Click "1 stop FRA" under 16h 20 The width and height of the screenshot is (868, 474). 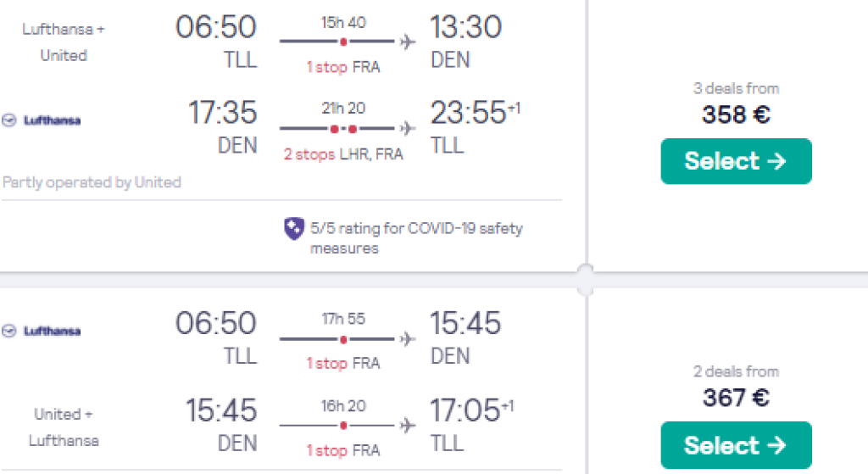coord(343,449)
